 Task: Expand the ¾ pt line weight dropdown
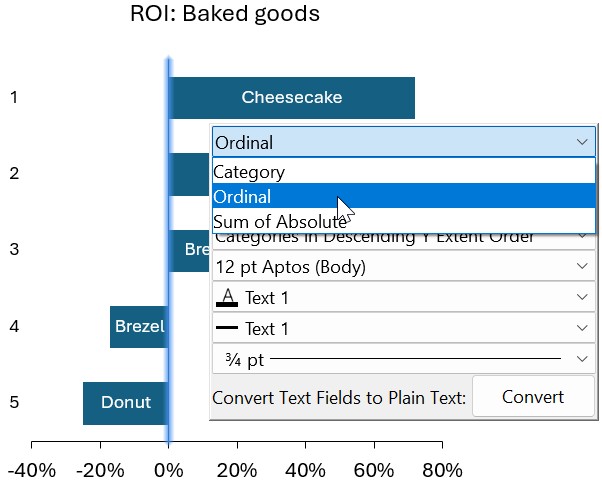coord(404,359)
